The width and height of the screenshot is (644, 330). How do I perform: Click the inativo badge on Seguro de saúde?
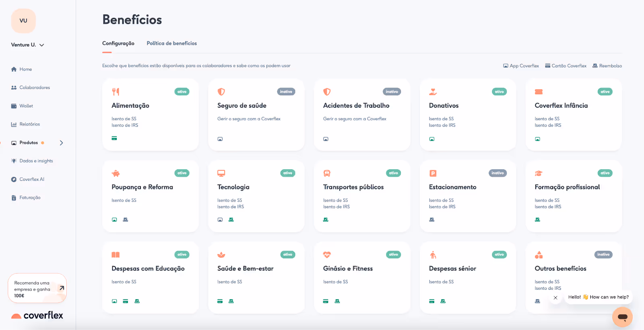[286, 92]
